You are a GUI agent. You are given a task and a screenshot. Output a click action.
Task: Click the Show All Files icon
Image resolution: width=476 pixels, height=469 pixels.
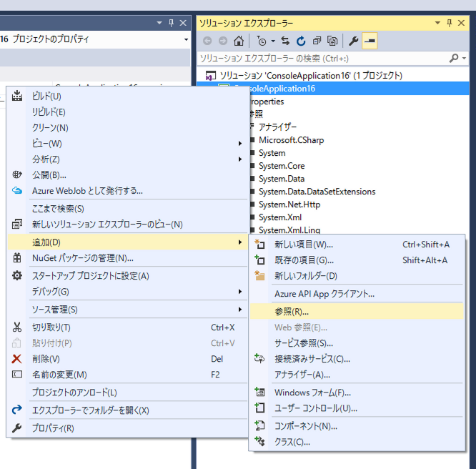click(x=332, y=41)
